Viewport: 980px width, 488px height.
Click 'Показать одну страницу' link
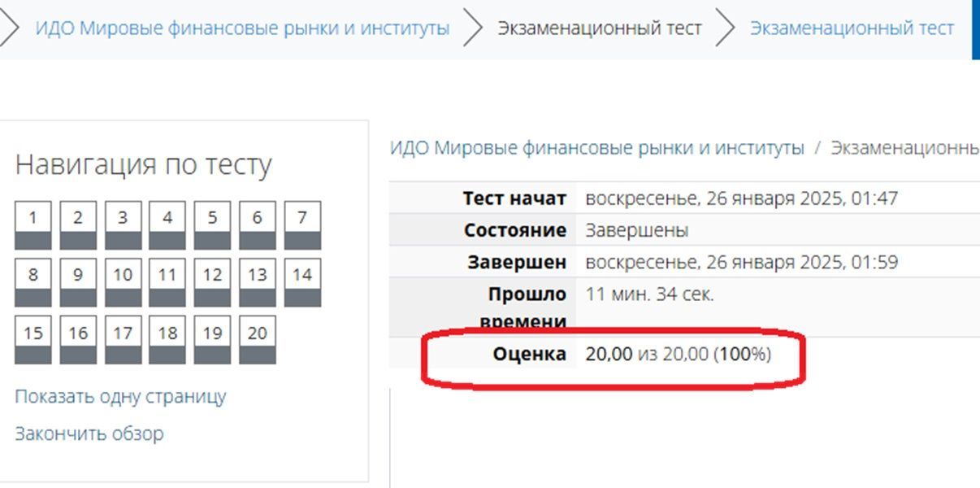coord(120,397)
